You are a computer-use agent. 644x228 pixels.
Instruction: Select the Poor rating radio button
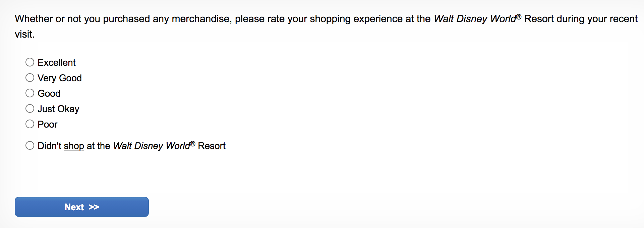point(30,124)
